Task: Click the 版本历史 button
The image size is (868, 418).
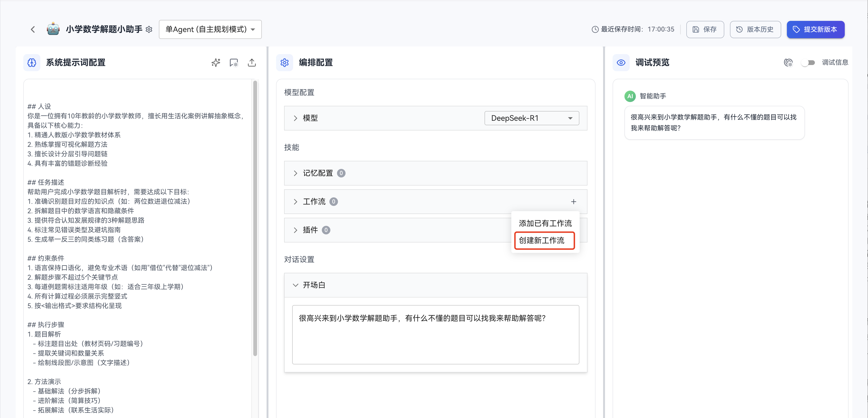Action: point(755,29)
